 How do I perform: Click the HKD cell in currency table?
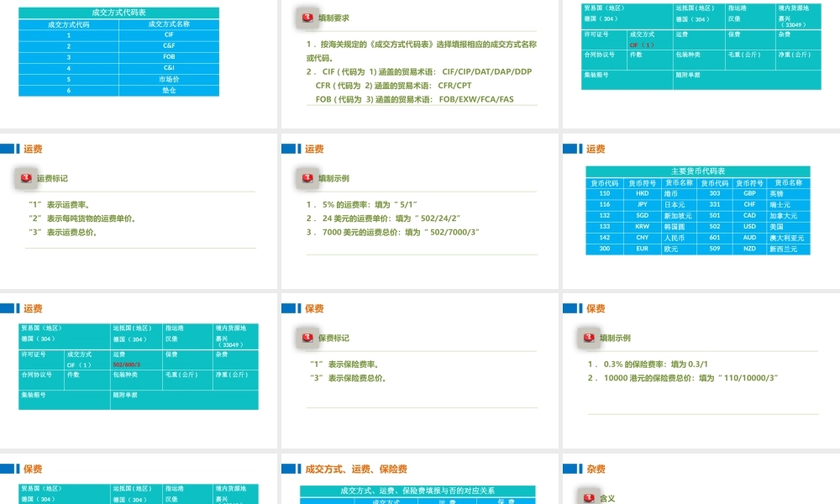[643, 193]
